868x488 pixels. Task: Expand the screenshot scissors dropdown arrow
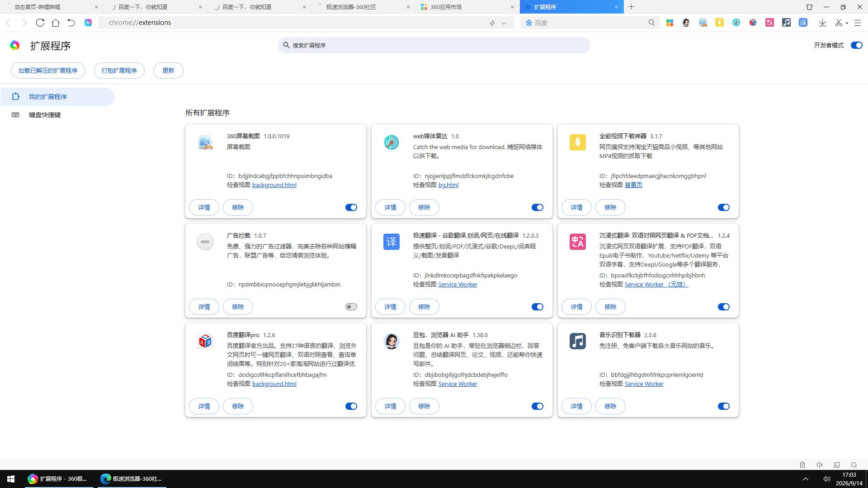point(847,23)
